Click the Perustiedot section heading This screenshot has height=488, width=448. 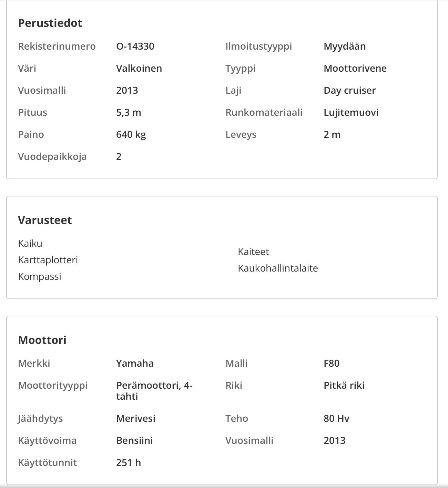point(50,23)
